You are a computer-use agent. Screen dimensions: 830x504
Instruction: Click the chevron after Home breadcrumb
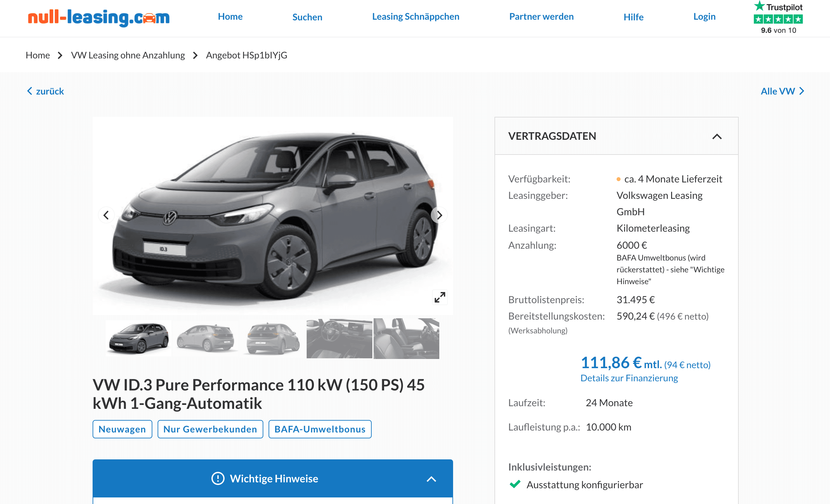coord(60,55)
